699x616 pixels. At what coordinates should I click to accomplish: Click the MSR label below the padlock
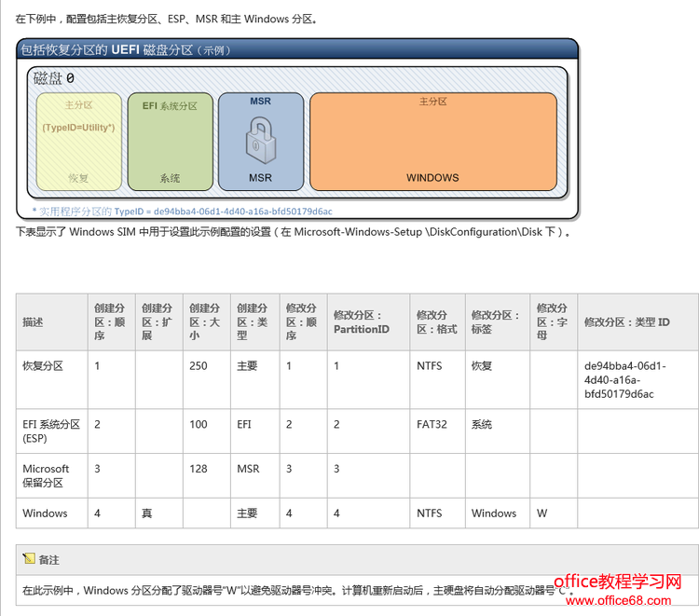260,178
